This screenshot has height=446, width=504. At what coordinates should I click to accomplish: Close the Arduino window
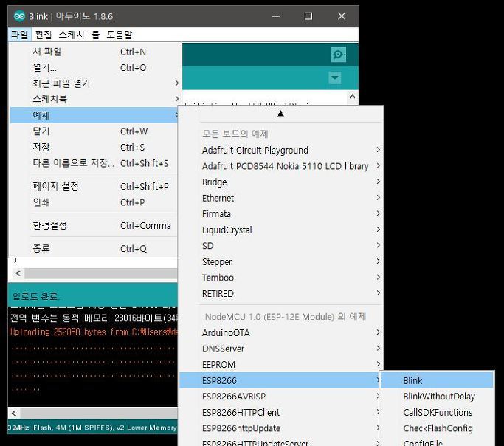click(x=342, y=16)
